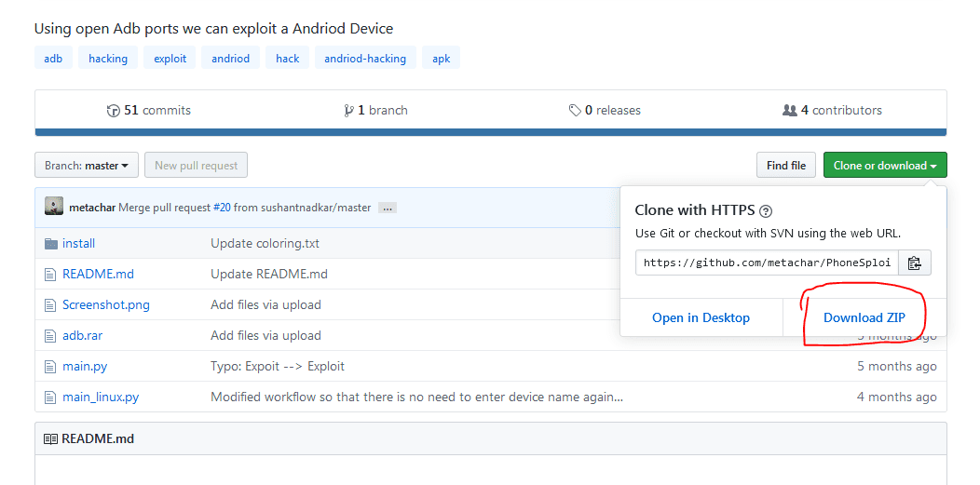Expand the commit message ellipsis

pyautogui.click(x=388, y=208)
